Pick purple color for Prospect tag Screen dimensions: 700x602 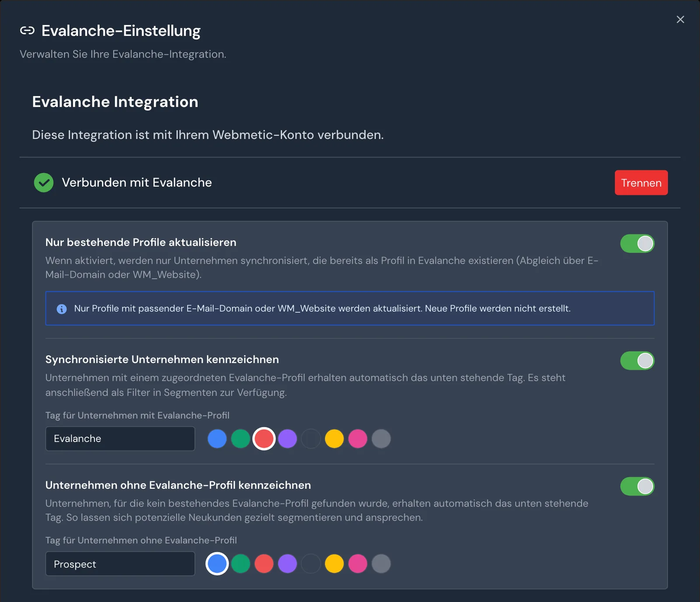point(287,564)
